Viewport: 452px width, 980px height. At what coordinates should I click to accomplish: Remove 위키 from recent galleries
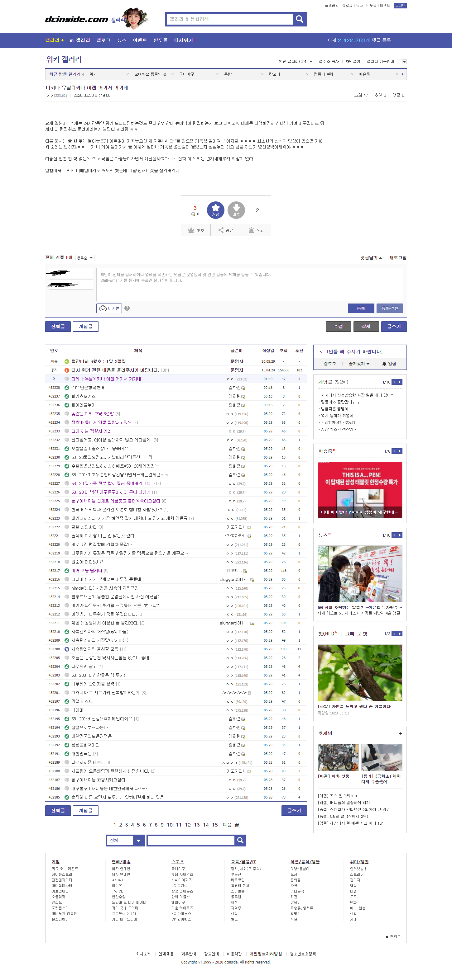127,74
